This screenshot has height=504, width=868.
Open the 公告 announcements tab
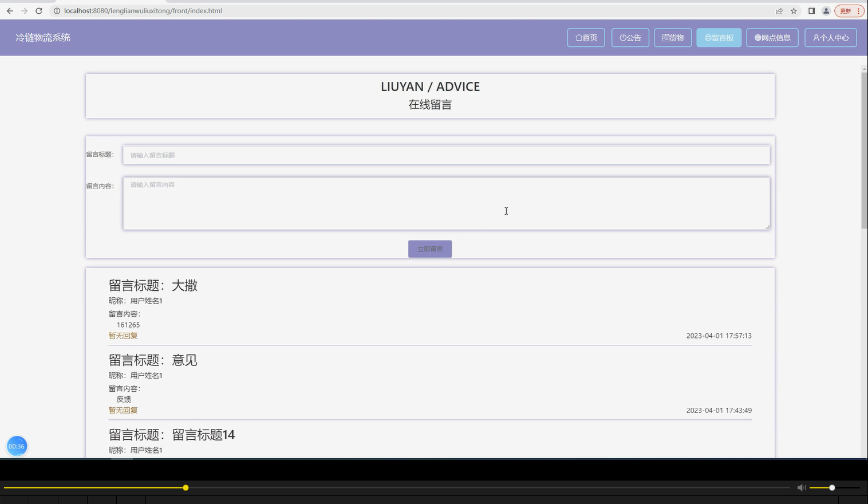pos(630,38)
